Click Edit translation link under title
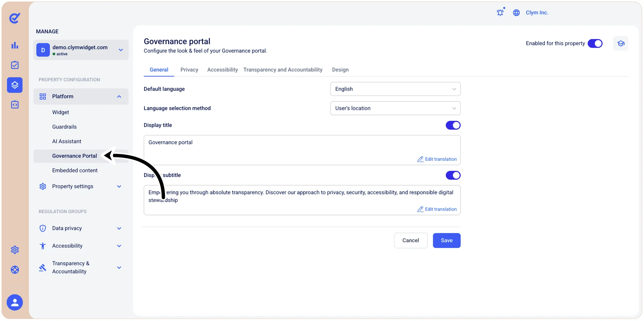Screen dimensions: 644x321 click(440, 159)
